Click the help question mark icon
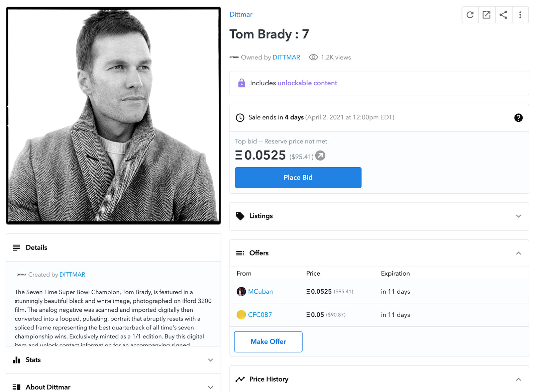The height and width of the screenshot is (392, 535). (518, 118)
